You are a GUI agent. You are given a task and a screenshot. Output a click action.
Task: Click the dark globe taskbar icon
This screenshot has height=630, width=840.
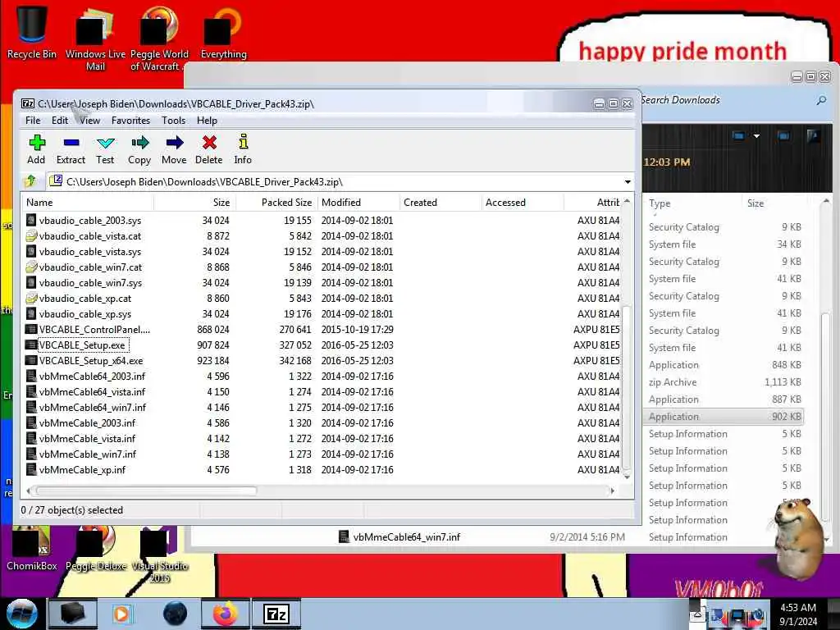175,614
